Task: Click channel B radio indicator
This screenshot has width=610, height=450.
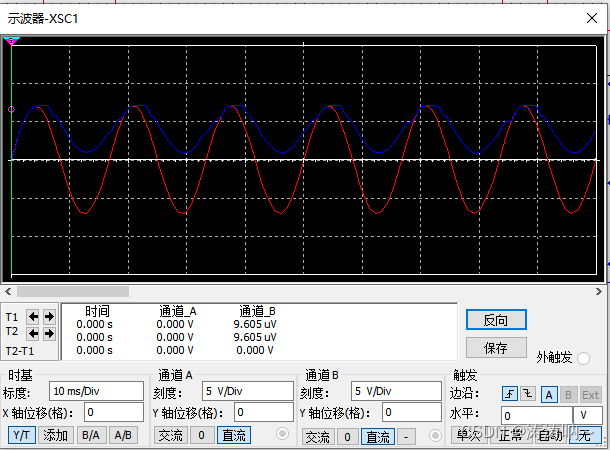Action: pos(435,435)
